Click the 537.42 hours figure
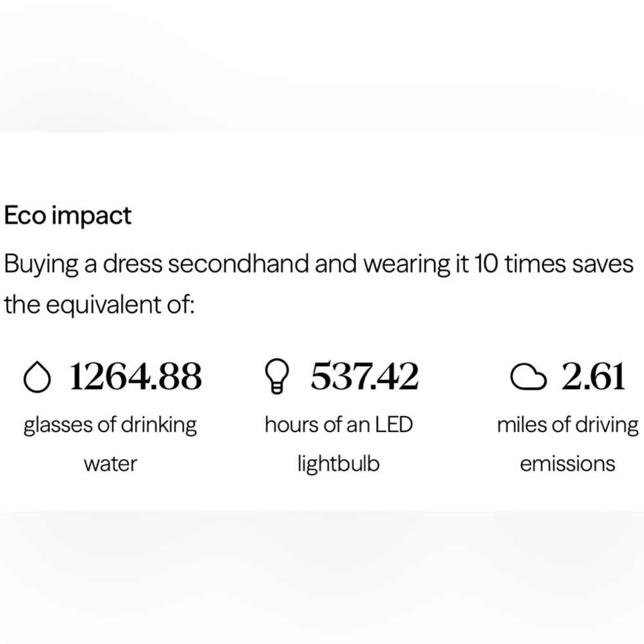This screenshot has height=644, width=644. tap(365, 377)
